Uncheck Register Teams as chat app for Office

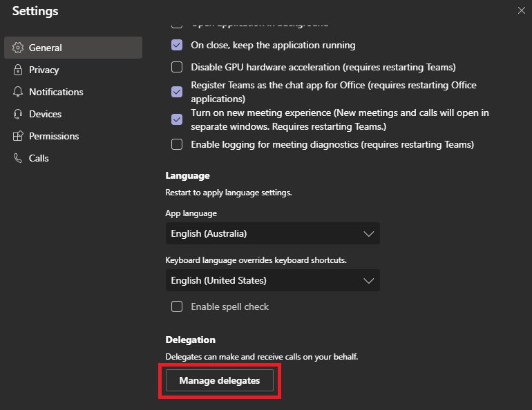(177, 92)
